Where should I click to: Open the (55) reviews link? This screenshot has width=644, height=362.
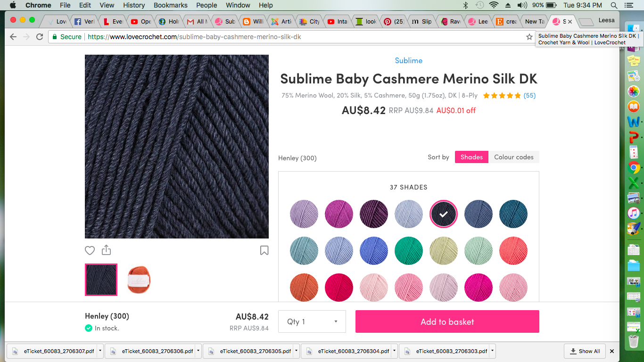coord(529,95)
